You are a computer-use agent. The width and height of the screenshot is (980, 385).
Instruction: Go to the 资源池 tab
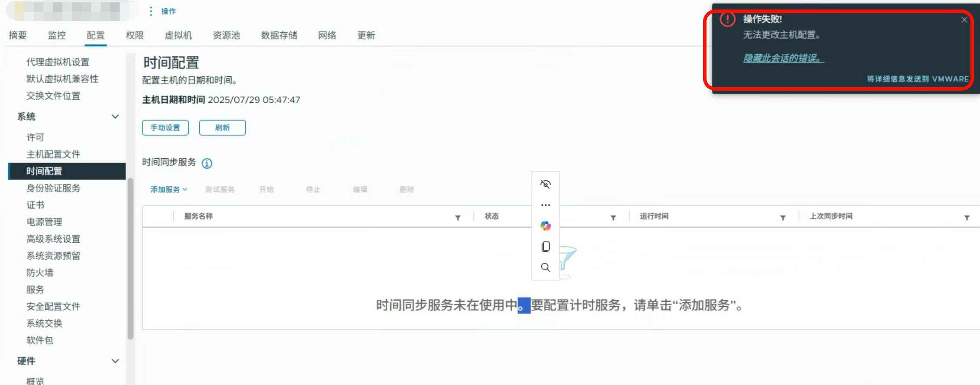point(226,35)
